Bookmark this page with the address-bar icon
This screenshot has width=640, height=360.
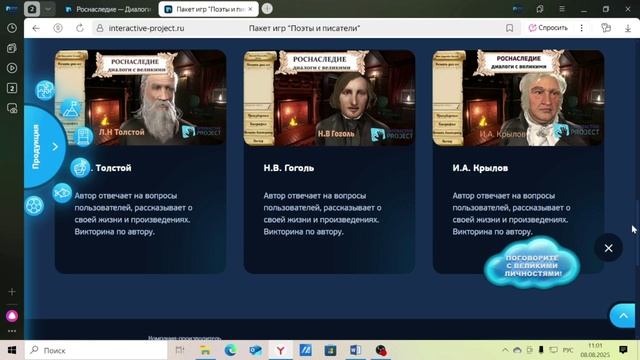pos(509,28)
